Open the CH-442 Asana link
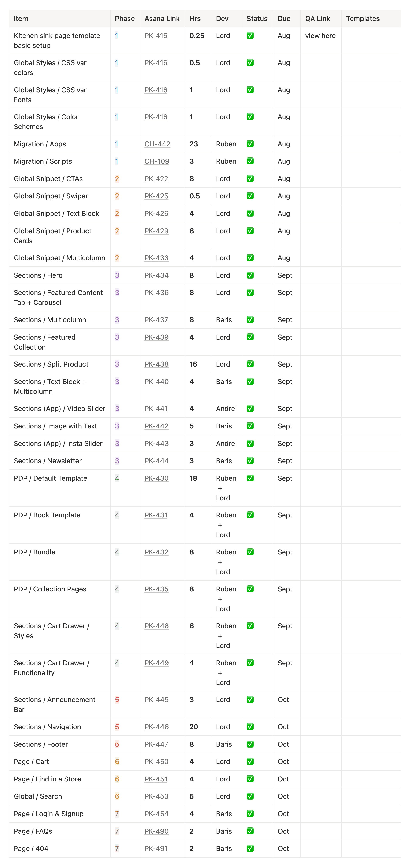The width and height of the screenshot is (411, 868). point(157,144)
